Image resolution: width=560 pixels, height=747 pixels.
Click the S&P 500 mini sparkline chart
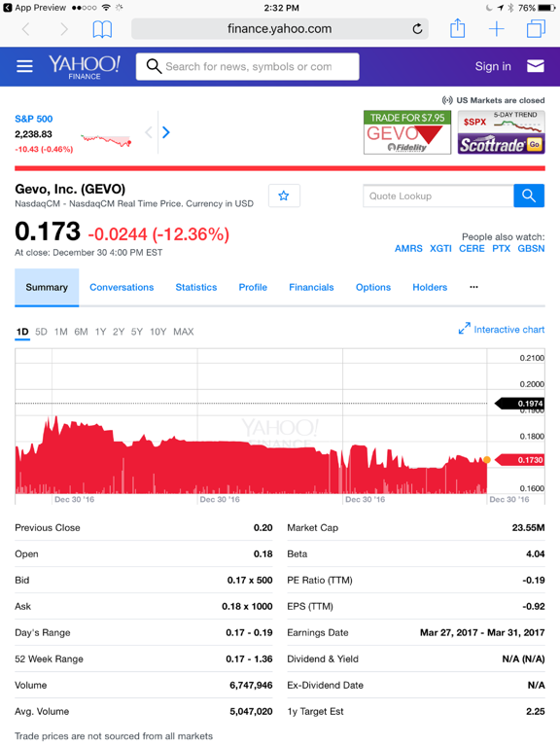[106, 140]
